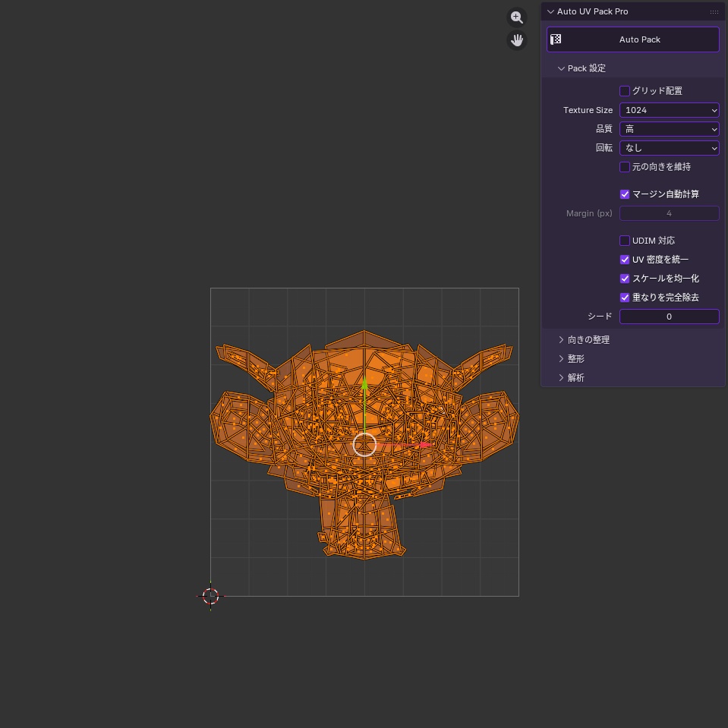Click the white circle transform gizmo
This screenshot has height=728, width=728.
tap(364, 445)
